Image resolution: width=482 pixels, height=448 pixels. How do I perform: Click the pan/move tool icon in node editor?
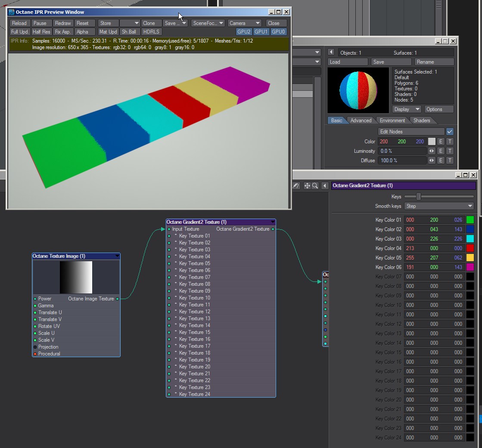307,186
